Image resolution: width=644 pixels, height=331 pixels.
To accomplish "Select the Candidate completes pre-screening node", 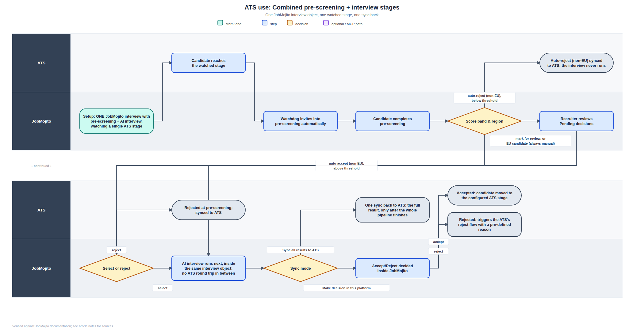I will tap(393, 121).
